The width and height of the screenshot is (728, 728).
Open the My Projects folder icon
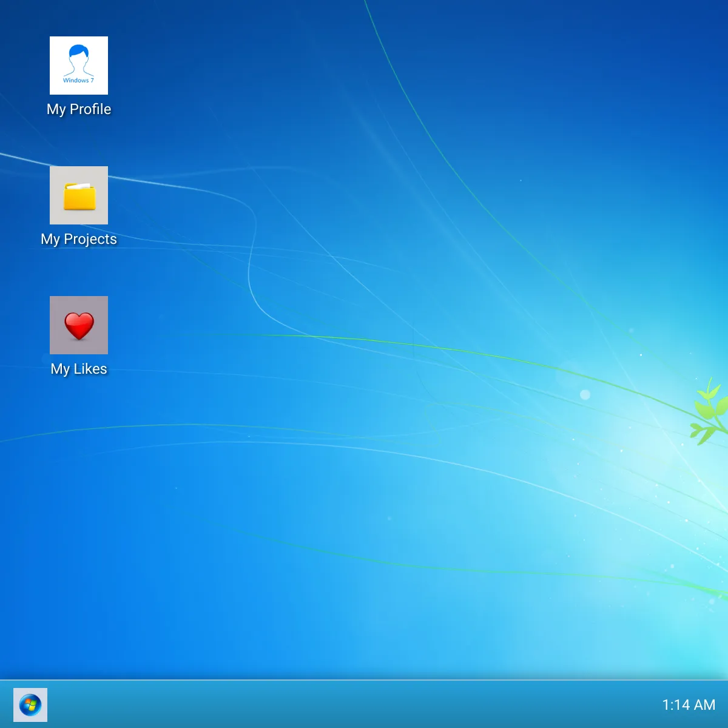pyautogui.click(x=79, y=195)
